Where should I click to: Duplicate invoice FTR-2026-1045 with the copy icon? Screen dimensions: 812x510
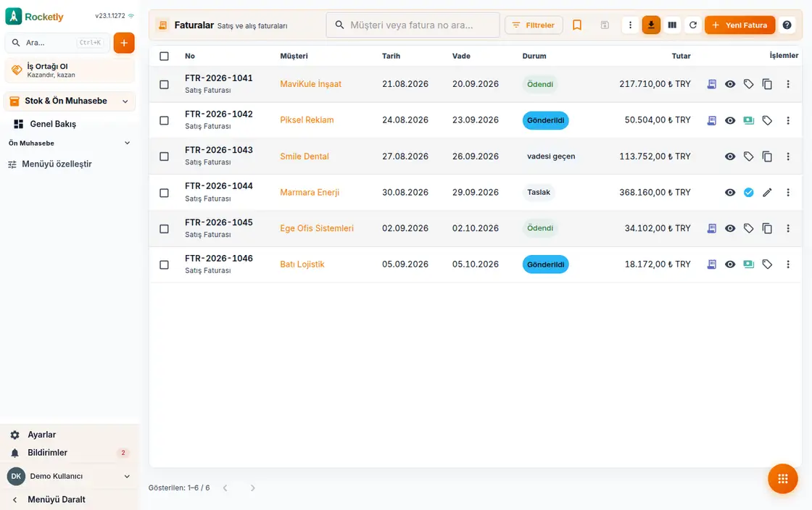tap(767, 228)
